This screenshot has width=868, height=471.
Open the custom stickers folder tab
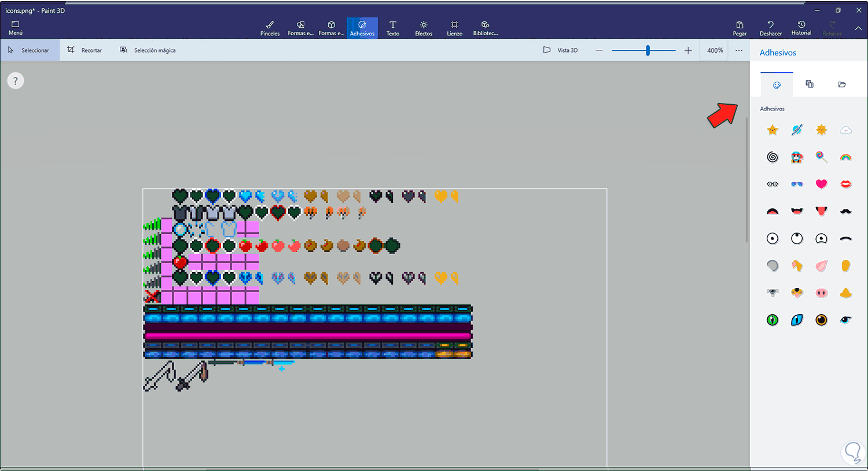pos(842,84)
